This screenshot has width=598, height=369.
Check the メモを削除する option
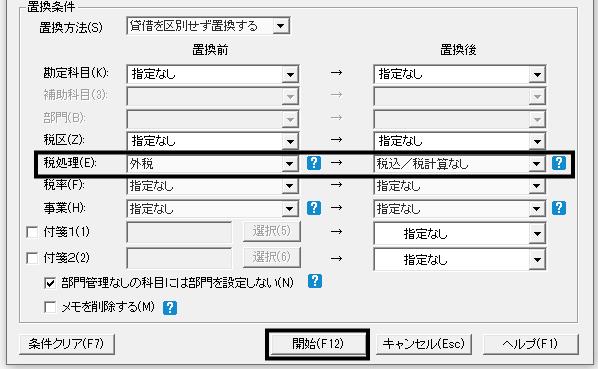pyautogui.click(x=50, y=307)
